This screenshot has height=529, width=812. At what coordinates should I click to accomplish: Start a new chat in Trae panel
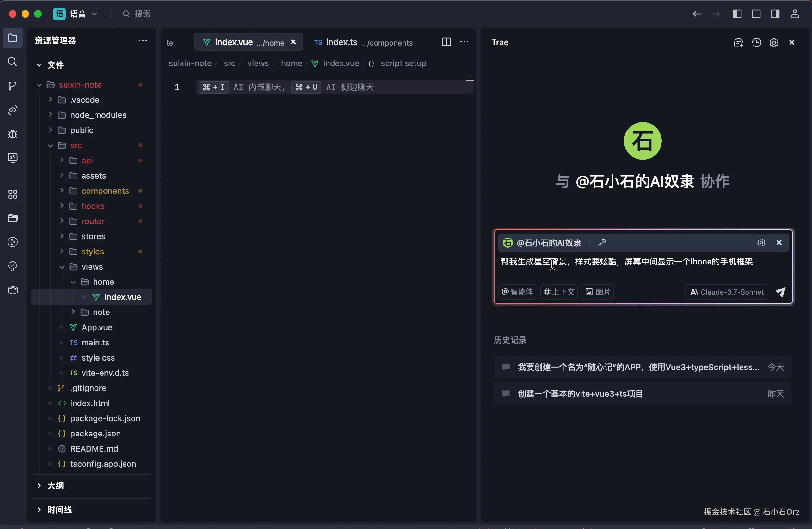738,42
